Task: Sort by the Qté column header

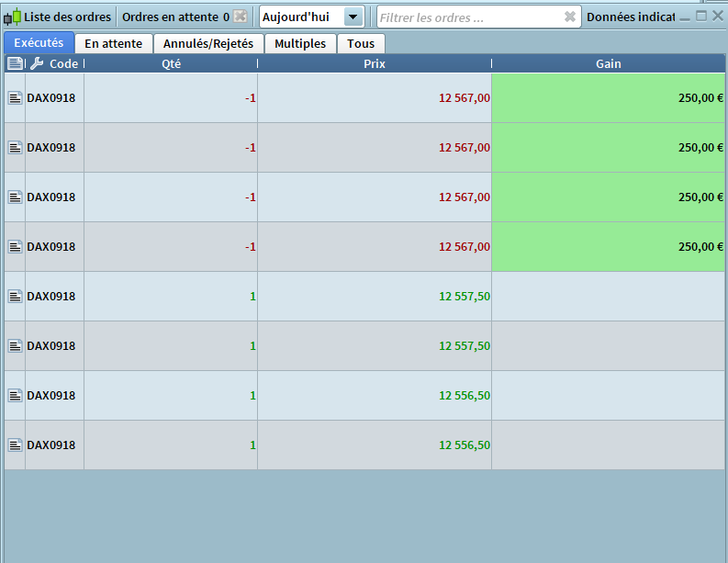Action: (x=171, y=63)
